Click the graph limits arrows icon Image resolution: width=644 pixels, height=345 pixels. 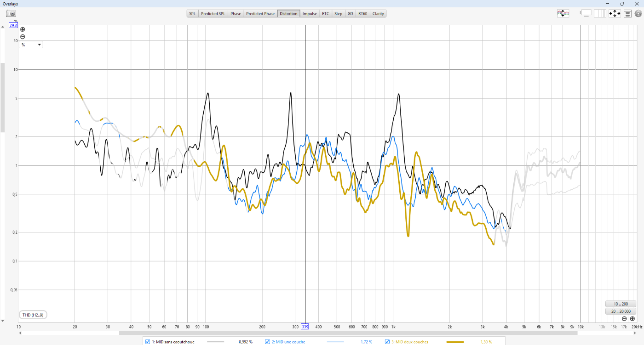click(615, 14)
